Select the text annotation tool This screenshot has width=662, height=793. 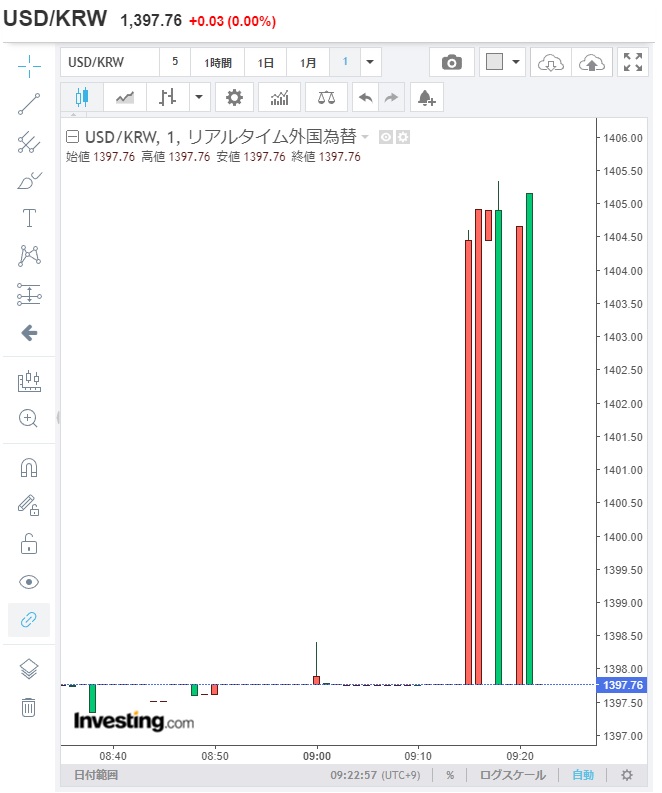coord(29,218)
